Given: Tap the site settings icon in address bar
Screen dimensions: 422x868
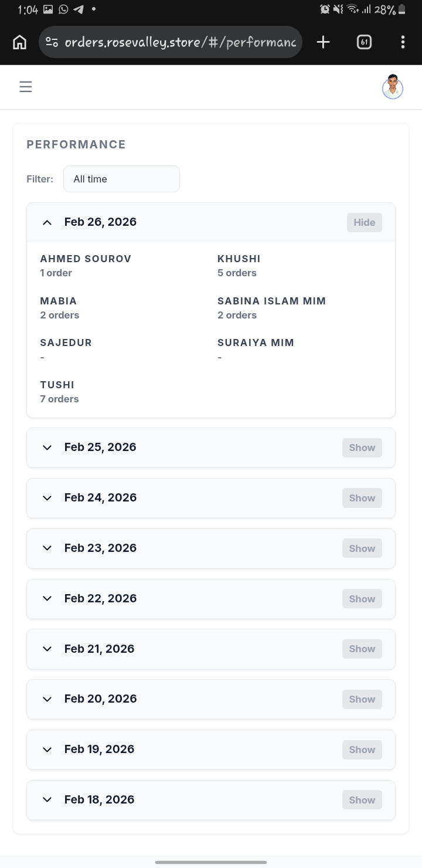Looking at the screenshot, I should pyautogui.click(x=52, y=42).
